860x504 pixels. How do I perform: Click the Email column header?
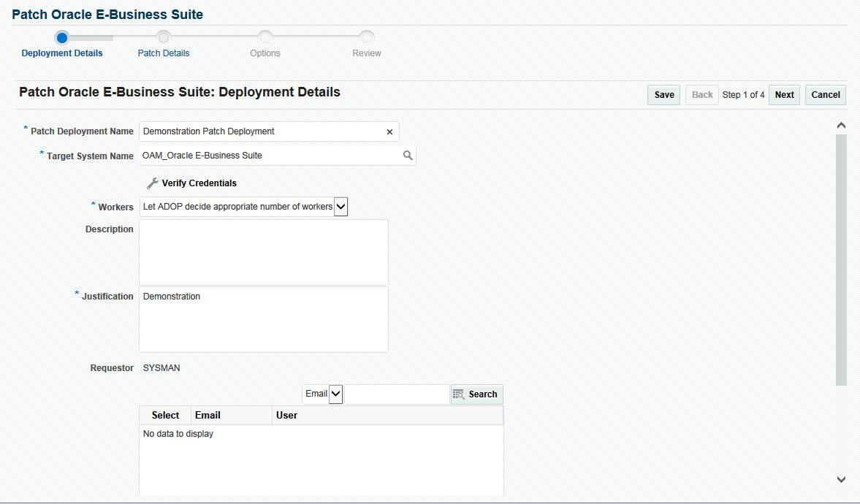(x=232, y=415)
